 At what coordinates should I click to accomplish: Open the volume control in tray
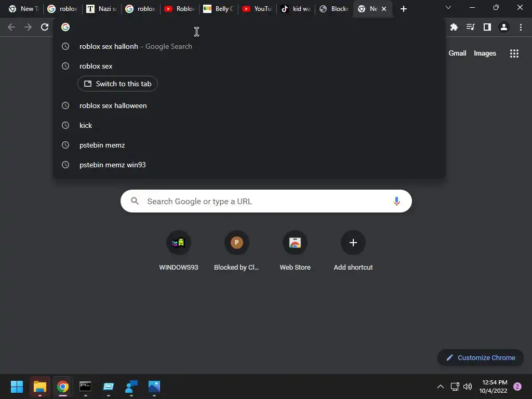468,387
